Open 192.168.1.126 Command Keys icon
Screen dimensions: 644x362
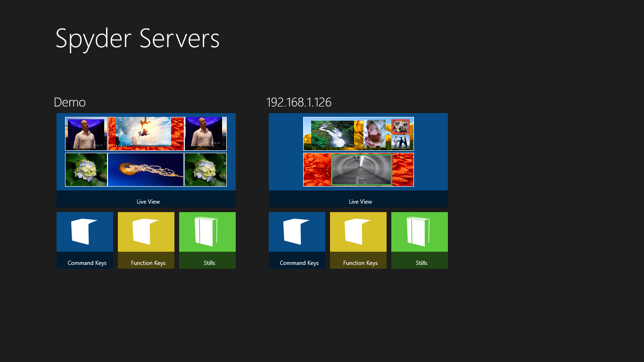tap(297, 231)
